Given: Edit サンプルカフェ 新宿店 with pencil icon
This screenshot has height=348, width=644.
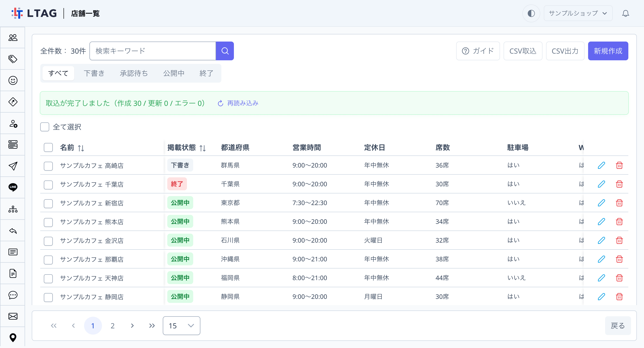Looking at the screenshot, I should pos(601,203).
